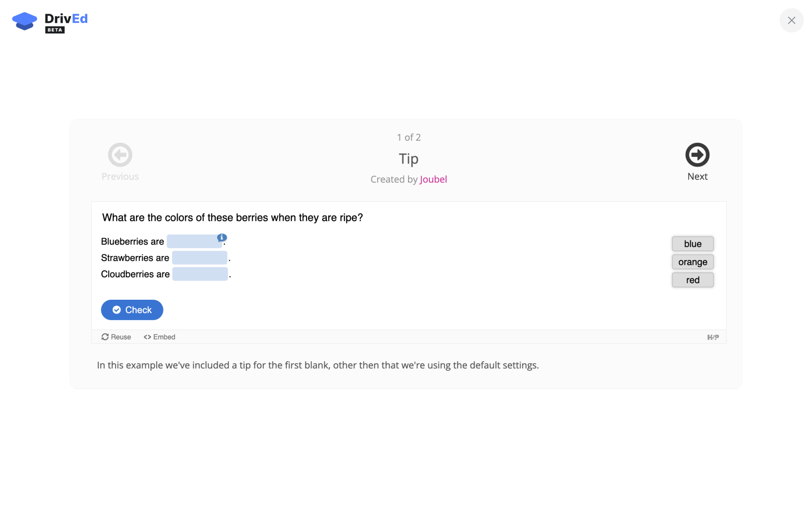Click the Previous arrow circle icon
The image size is (812, 508).
click(x=120, y=155)
